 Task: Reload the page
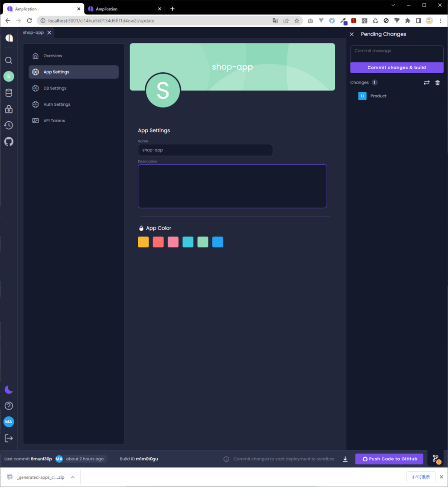pos(29,21)
